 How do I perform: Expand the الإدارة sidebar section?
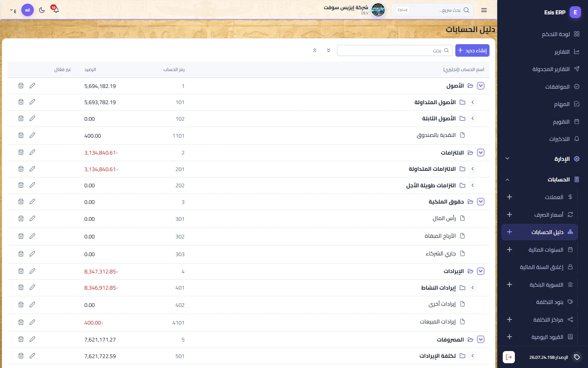(x=542, y=159)
